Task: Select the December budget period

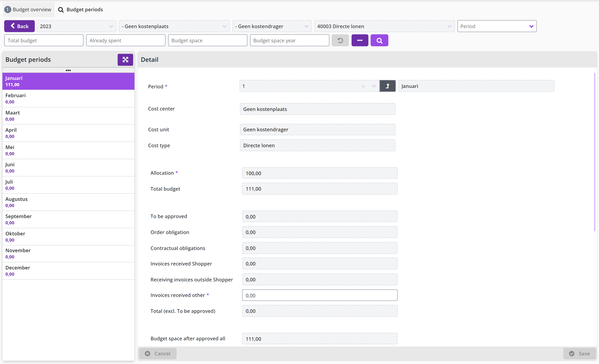Action: tap(68, 271)
